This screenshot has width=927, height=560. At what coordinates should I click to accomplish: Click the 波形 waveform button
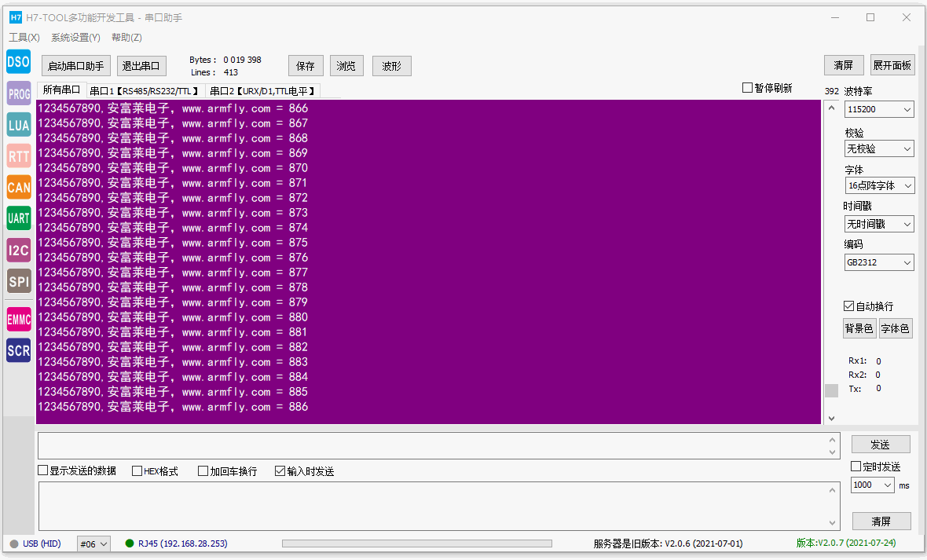(391, 66)
